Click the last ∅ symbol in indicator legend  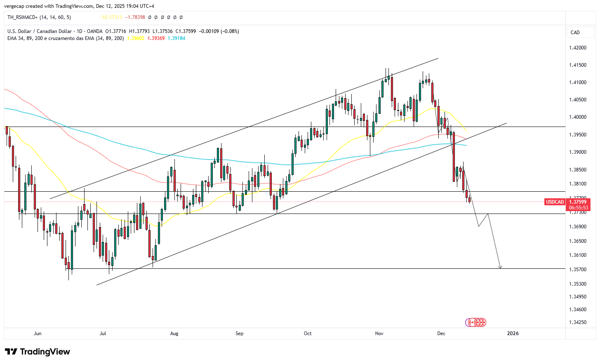181,17
